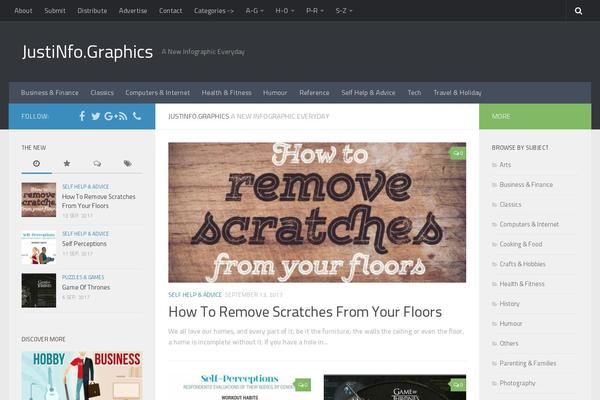Browse Health & Fitness in subject list
This screenshot has width=600, height=400.
pyautogui.click(x=522, y=284)
